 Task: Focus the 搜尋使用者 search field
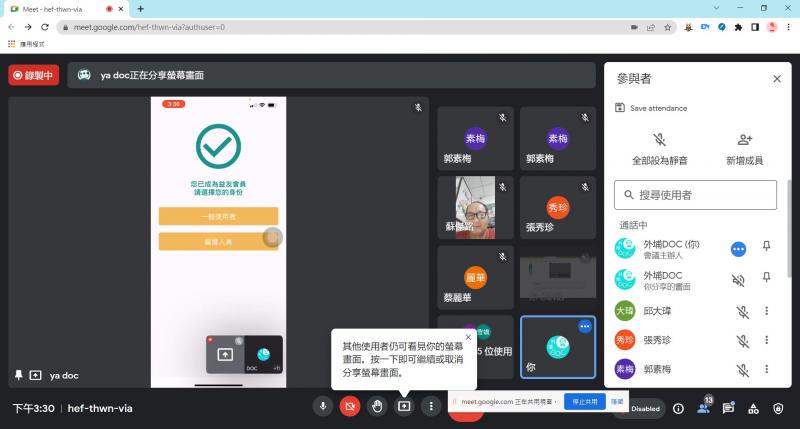[695, 195]
